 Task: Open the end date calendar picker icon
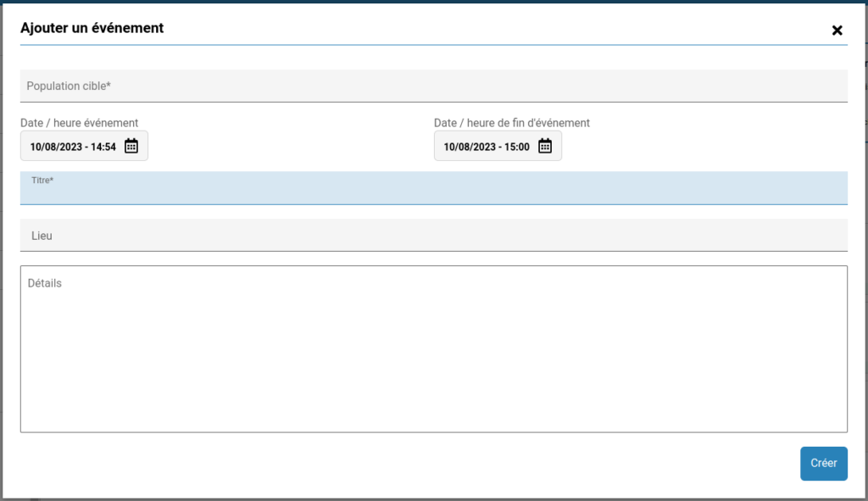pos(545,146)
